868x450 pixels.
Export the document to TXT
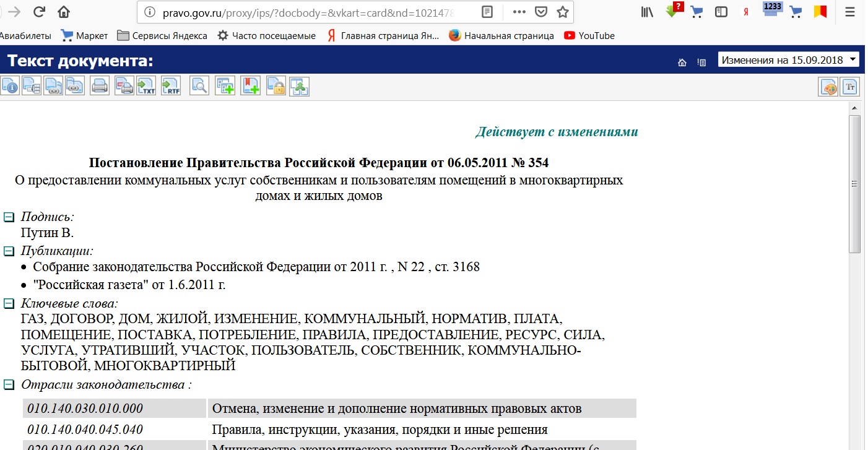(146, 86)
